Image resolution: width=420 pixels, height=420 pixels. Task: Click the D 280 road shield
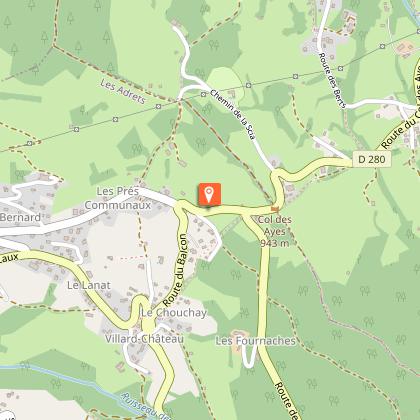tap(372, 159)
